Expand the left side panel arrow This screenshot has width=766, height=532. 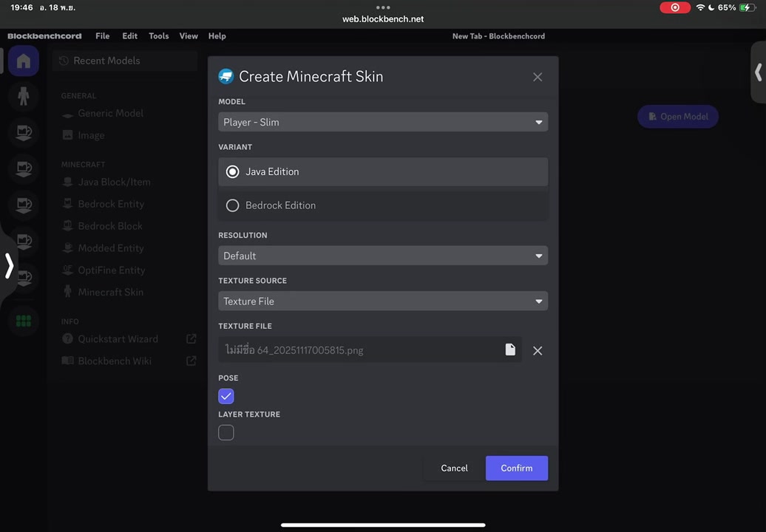[x=9, y=266]
